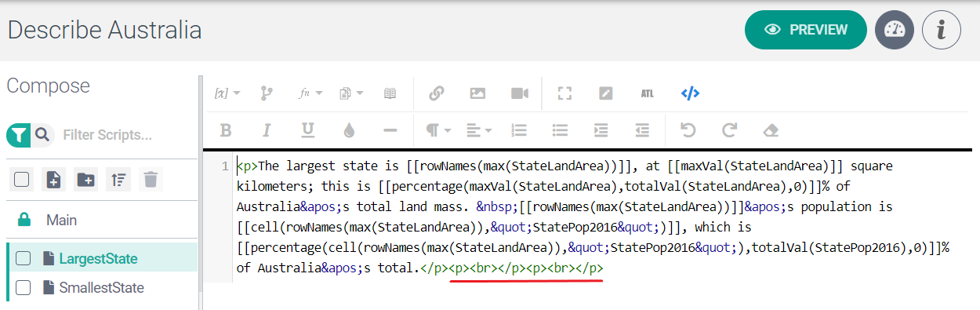Insert a horizontal line
The height and width of the screenshot is (310, 980).
tap(390, 130)
